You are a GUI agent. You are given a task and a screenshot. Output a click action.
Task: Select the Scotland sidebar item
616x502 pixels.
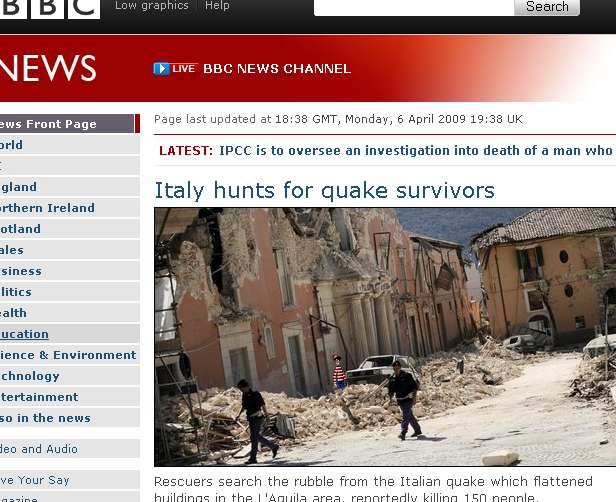coord(70,229)
